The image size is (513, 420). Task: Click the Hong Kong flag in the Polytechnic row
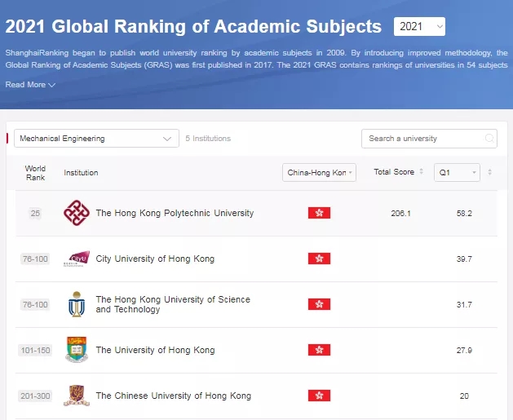(x=319, y=213)
